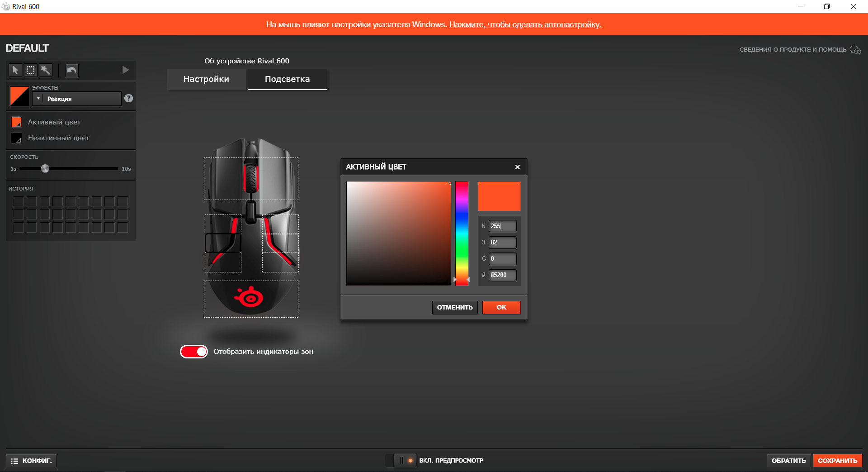Open the Реакция effect dropdown
868x472 pixels.
click(x=76, y=99)
